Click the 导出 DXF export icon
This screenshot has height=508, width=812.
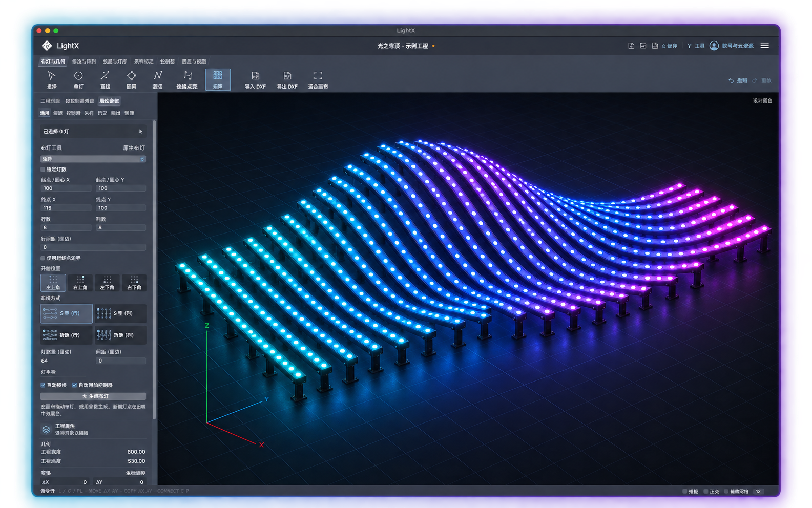(287, 76)
